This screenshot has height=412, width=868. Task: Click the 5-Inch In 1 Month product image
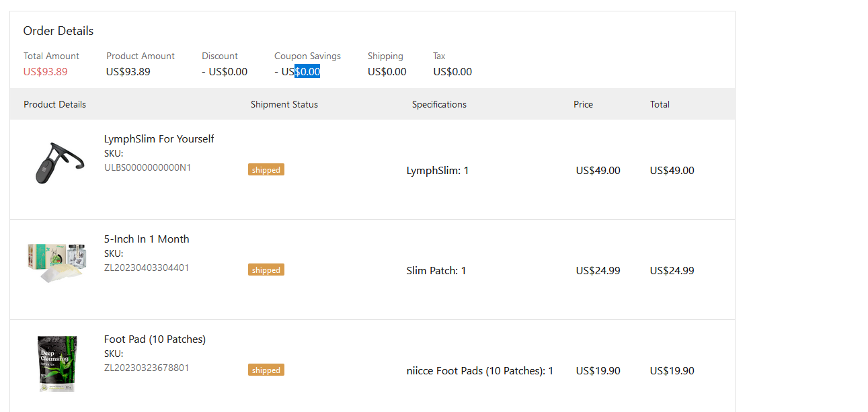coord(57,261)
